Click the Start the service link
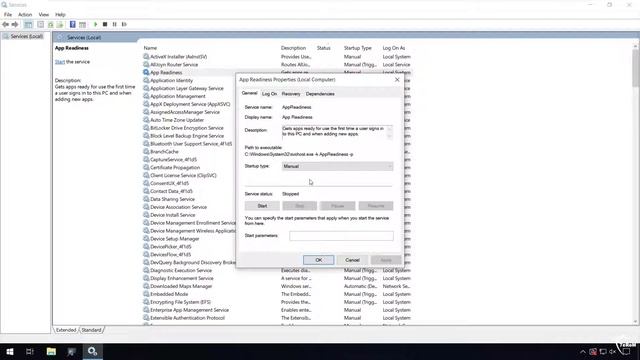Viewport: 640px width, 360px height. click(60, 62)
